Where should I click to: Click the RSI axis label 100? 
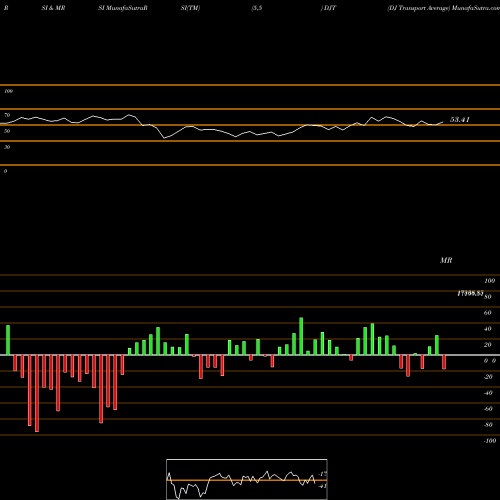(x=8, y=91)
